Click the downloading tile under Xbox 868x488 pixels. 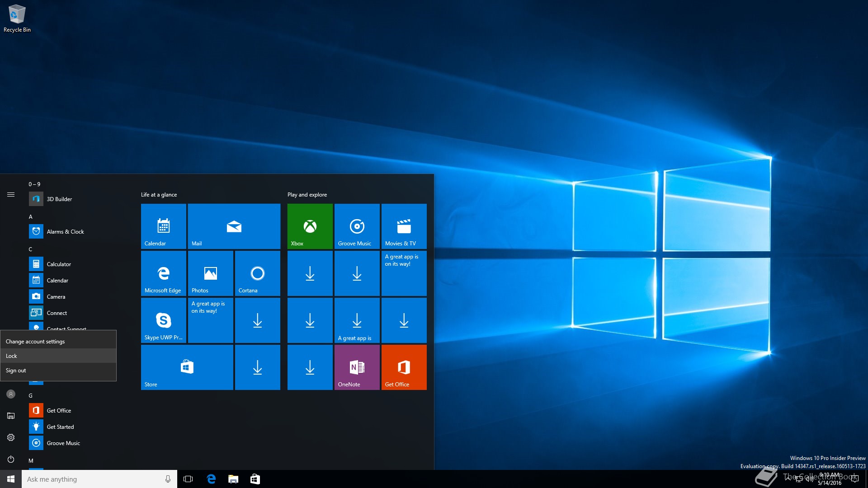pyautogui.click(x=310, y=273)
